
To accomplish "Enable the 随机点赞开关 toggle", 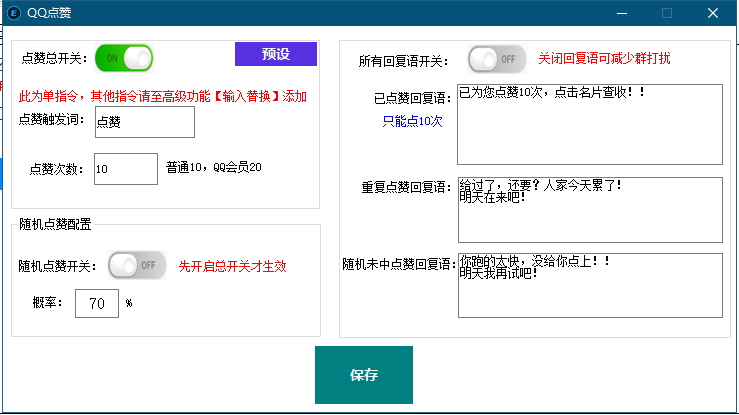I will click(x=137, y=265).
